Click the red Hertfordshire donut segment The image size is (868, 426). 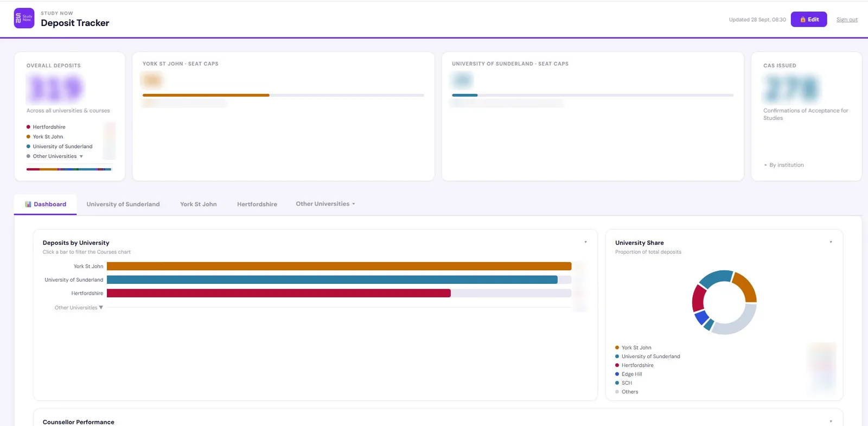tap(698, 298)
